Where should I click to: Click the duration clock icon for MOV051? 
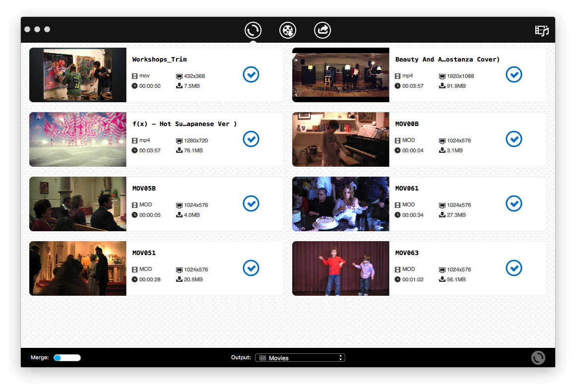point(133,279)
